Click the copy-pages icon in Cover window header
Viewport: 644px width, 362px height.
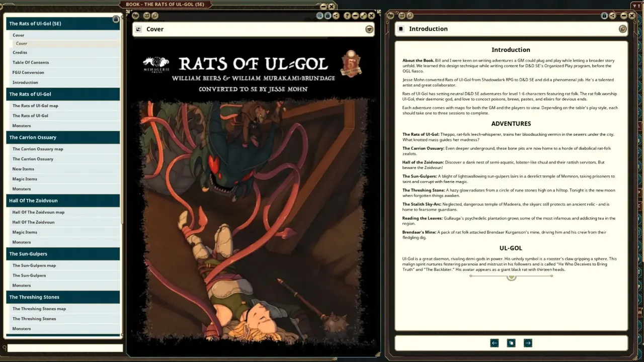click(x=155, y=16)
